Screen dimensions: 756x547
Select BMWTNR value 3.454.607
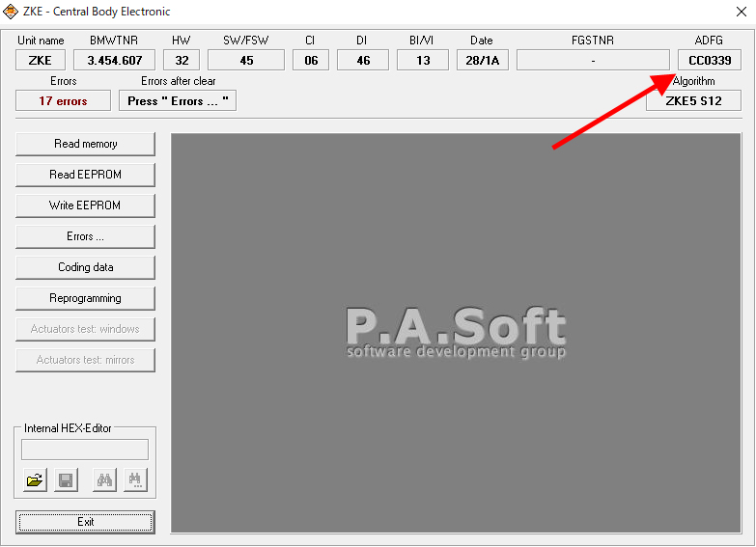[x=114, y=60]
